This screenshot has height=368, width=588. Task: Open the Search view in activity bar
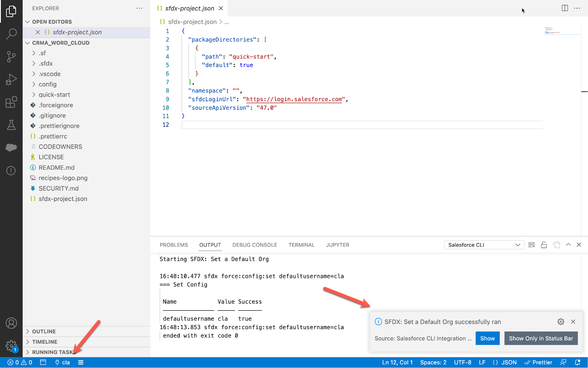tap(11, 34)
